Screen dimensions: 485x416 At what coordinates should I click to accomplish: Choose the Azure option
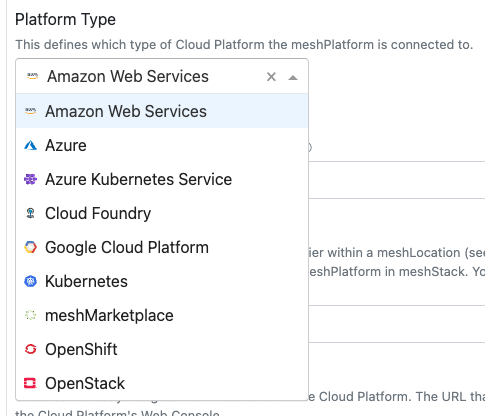(162, 145)
